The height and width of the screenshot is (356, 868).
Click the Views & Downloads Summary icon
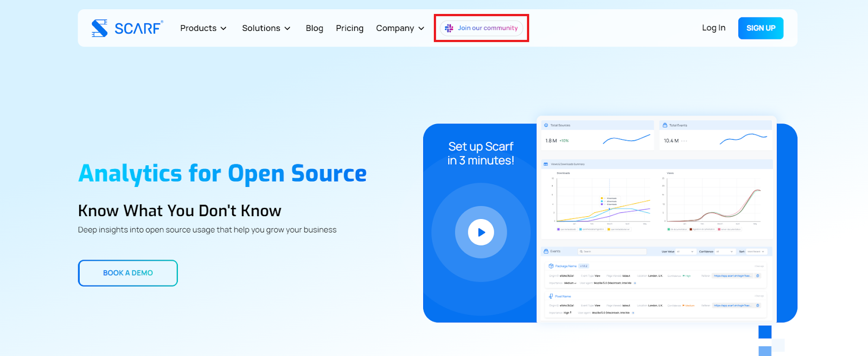coord(546,164)
